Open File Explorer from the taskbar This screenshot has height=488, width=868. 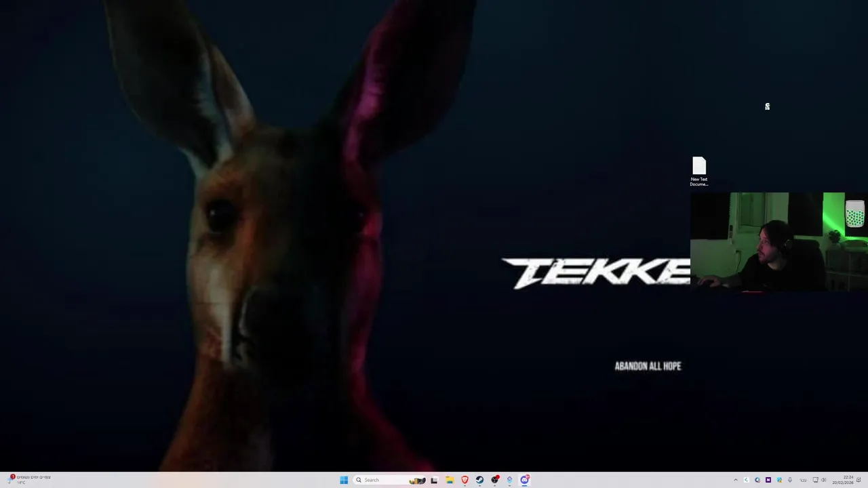click(450, 480)
